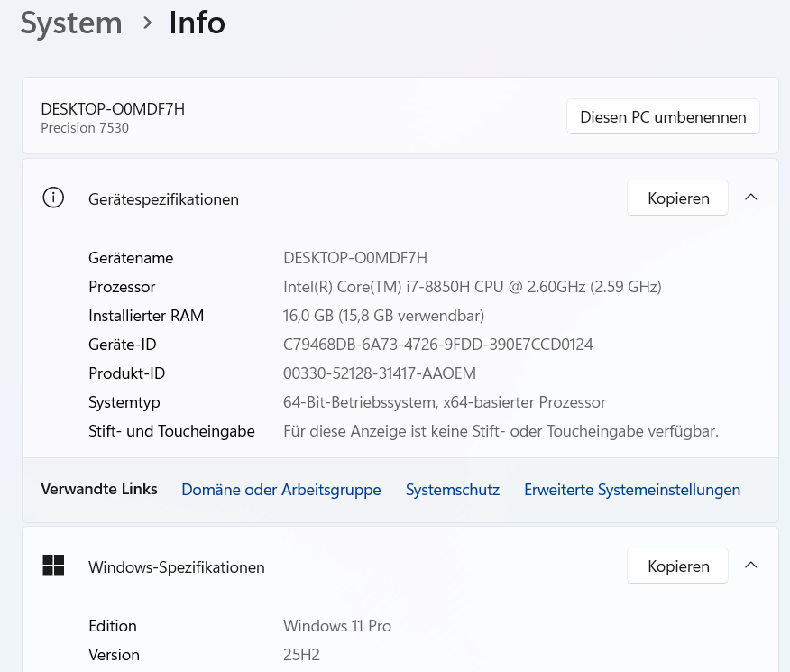The width and height of the screenshot is (790, 672).
Task: Open the Domäne oder Arbeitsgruppe link
Action: pos(281,490)
